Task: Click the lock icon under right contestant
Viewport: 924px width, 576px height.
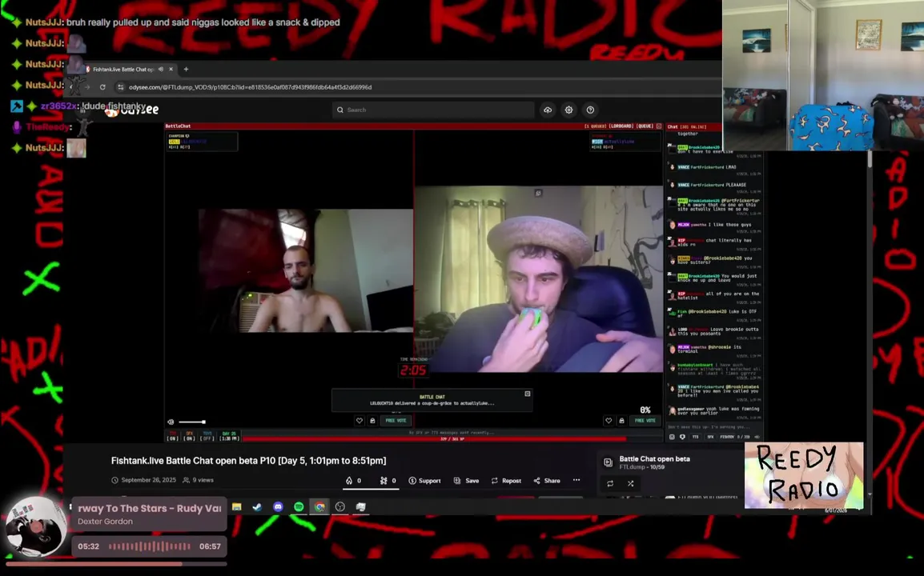Action: click(621, 421)
